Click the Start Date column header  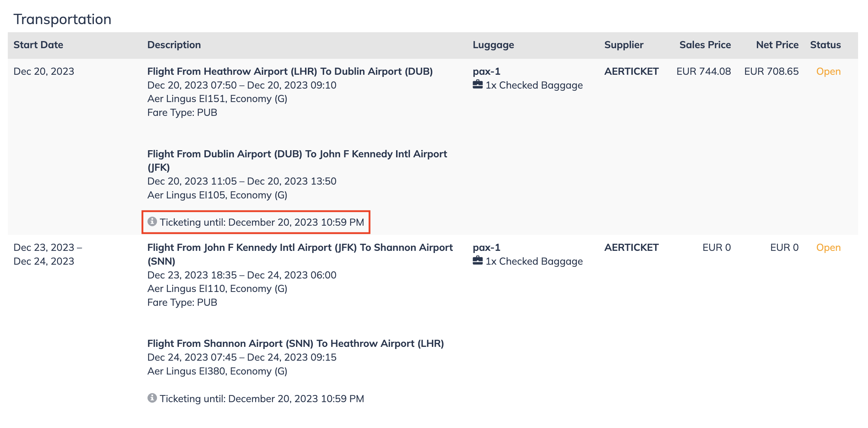(x=38, y=45)
